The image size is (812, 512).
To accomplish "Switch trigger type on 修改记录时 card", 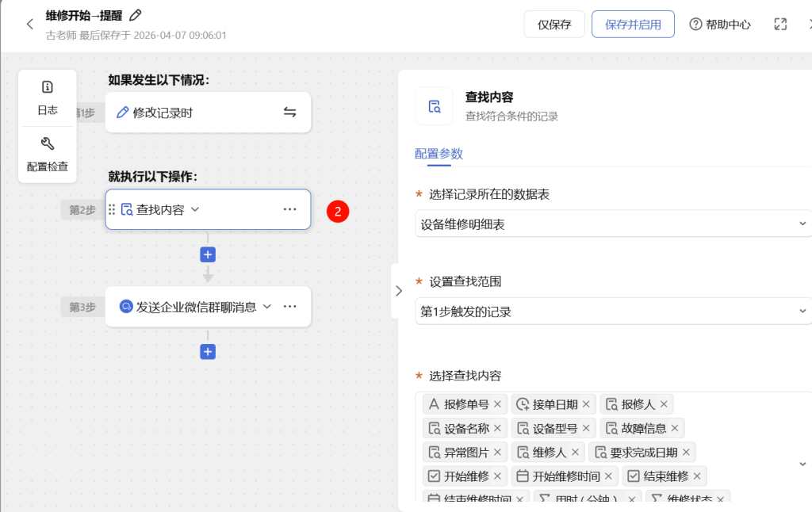I will (289, 112).
